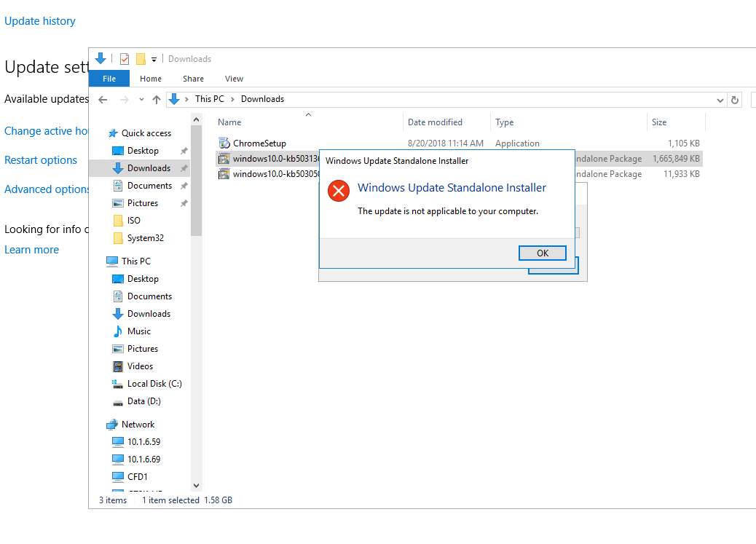Expand the address bar history dropdown

click(720, 100)
